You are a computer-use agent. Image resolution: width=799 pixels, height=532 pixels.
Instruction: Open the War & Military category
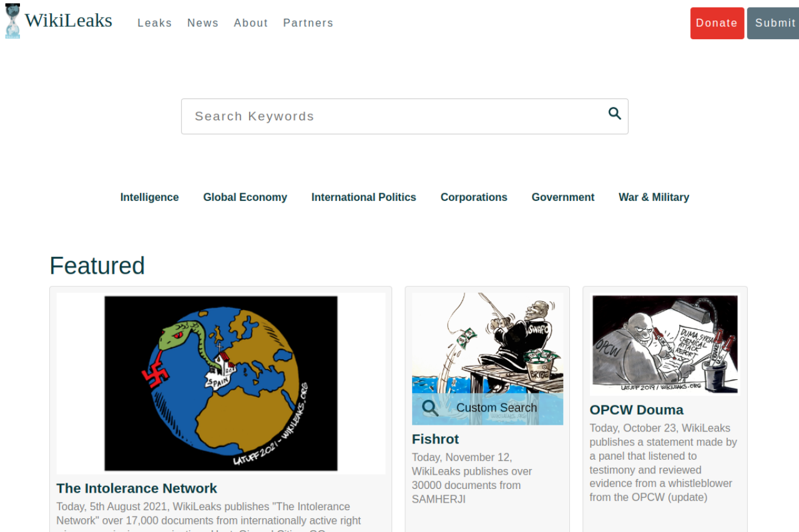click(654, 197)
